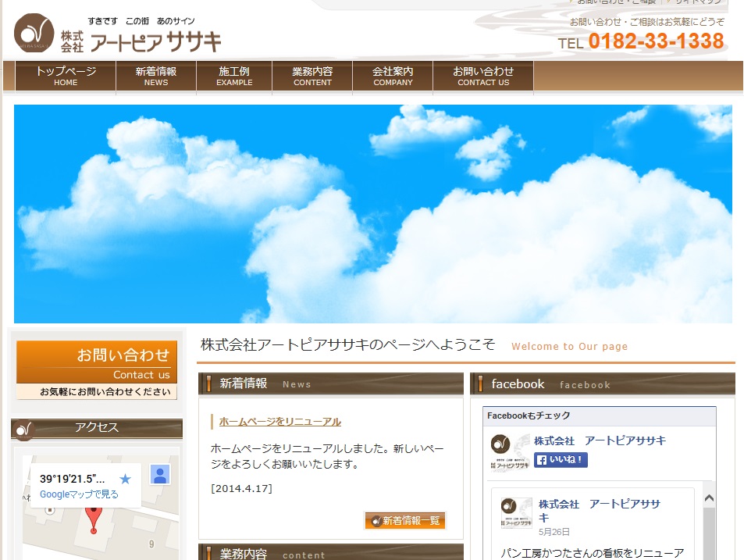This screenshot has height=560, width=744.
Task: Click the 39°19'21.5" coordinates text in map
Action: pyautogui.click(x=72, y=479)
